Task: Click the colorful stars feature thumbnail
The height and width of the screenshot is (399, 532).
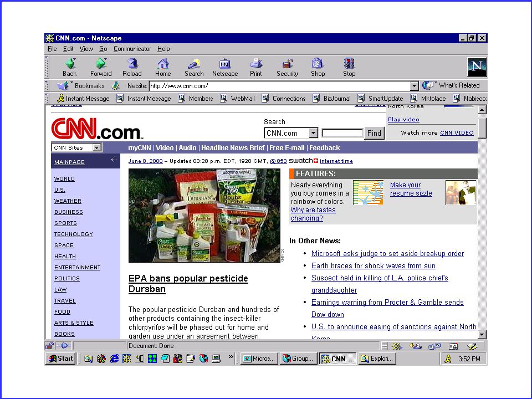Action: tap(368, 192)
